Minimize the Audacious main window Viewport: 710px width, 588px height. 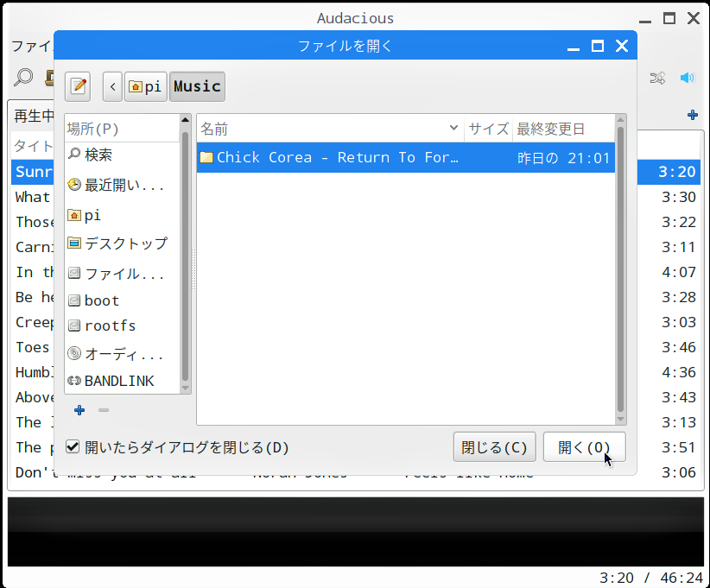pyautogui.click(x=645, y=19)
